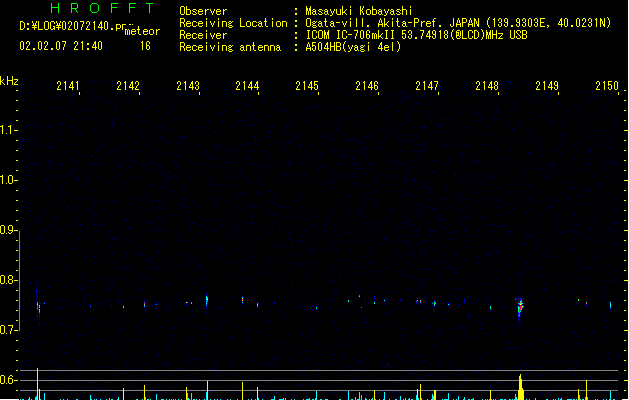Click the 2143 time axis marker
629x400 pixels.
[x=188, y=86]
